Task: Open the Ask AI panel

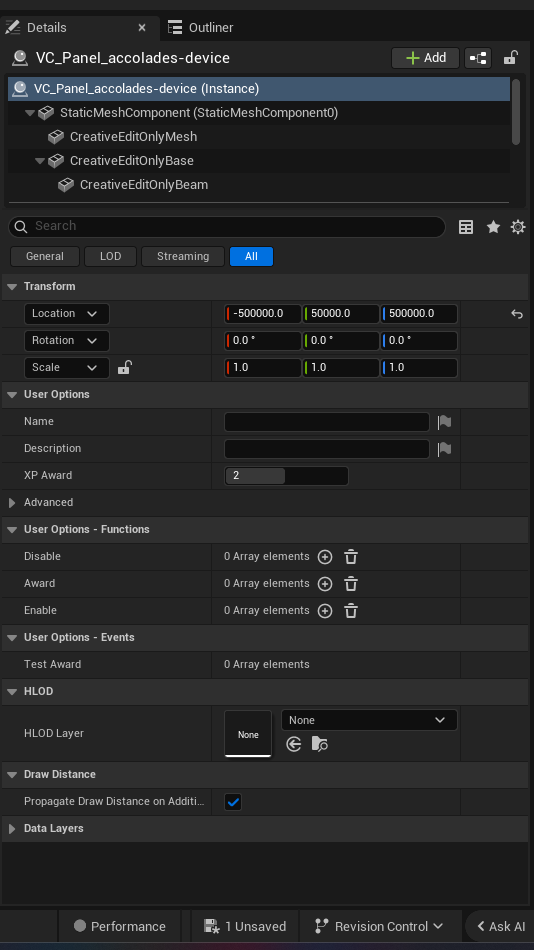Action: click(501, 926)
